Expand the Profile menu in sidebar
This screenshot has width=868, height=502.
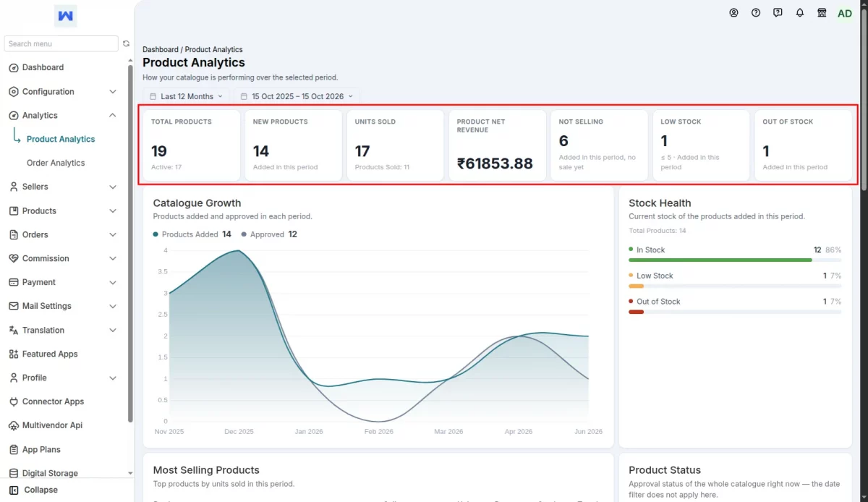[62, 378]
